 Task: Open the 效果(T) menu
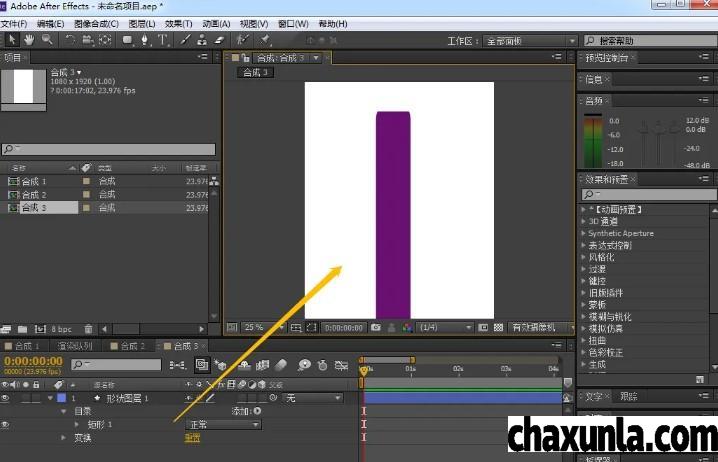[178, 24]
